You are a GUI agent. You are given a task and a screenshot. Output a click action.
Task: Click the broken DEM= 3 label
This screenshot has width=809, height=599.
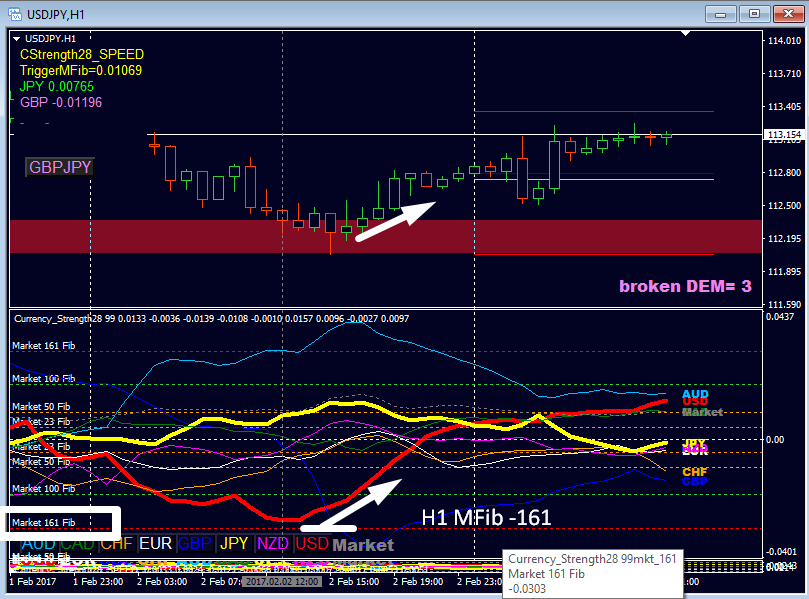pos(685,286)
